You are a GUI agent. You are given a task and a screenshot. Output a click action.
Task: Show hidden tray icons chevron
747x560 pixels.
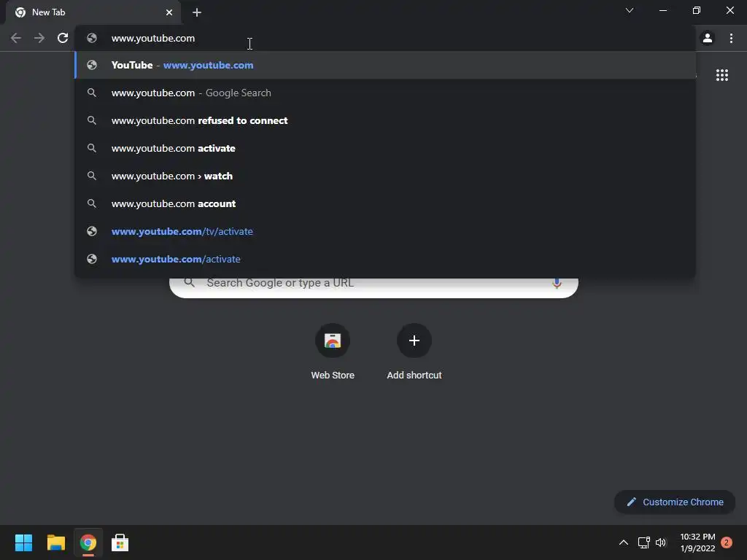tap(623, 542)
